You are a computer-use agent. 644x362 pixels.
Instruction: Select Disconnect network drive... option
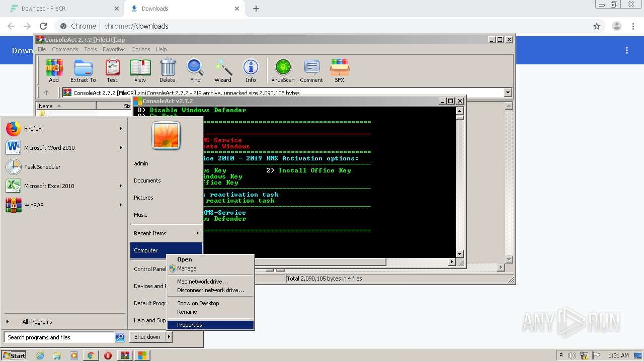(x=211, y=290)
